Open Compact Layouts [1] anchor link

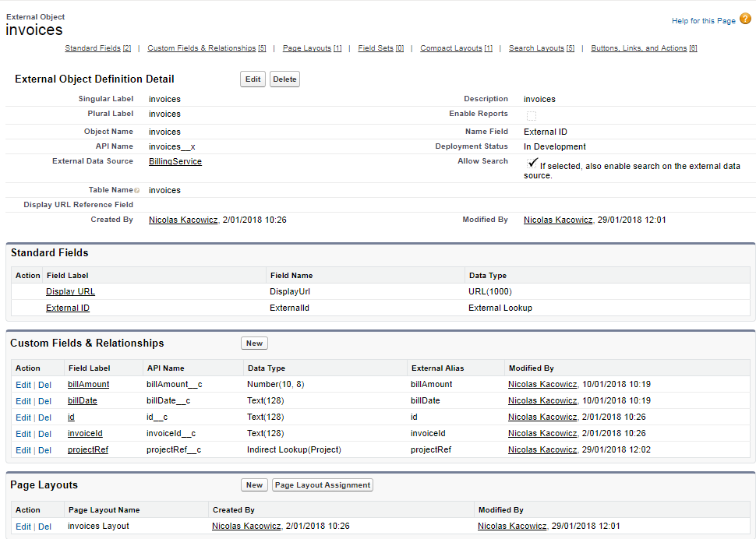tap(456, 48)
